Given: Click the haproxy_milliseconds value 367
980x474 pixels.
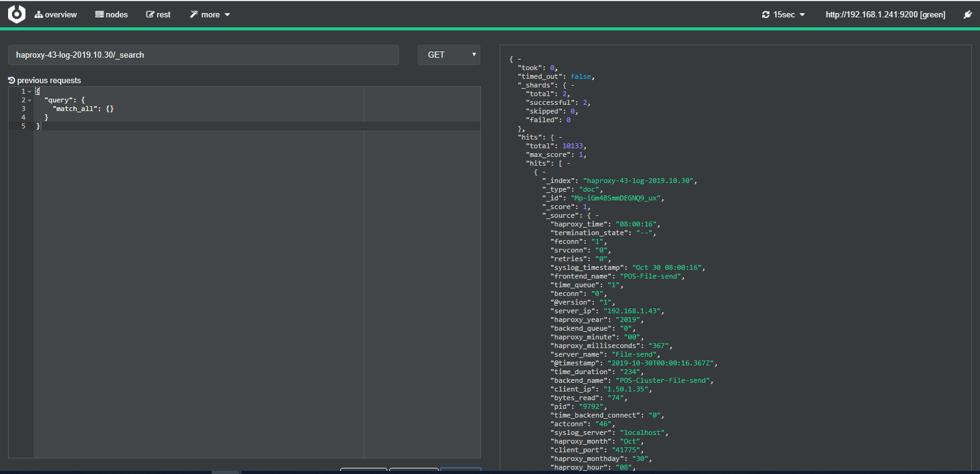Looking at the screenshot, I should point(659,346).
